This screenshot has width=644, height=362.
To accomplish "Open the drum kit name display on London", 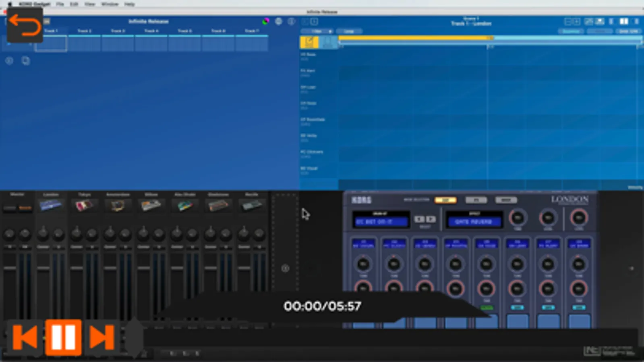I will coord(381,222).
